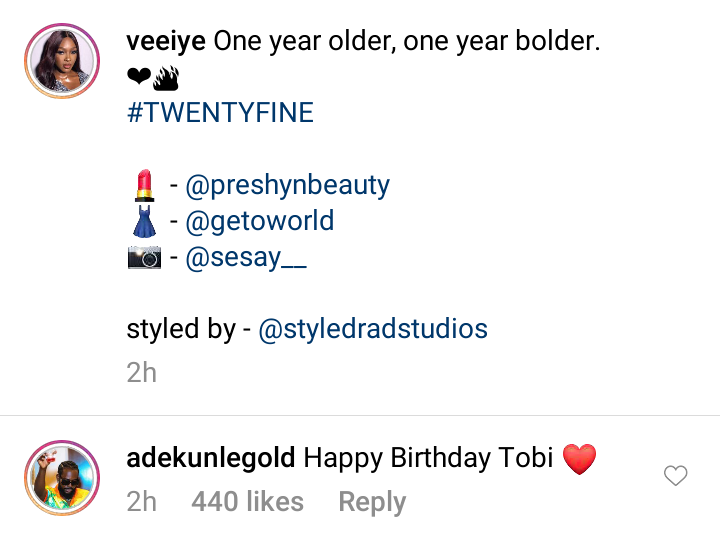Click the camera emoji icon
The height and width of the screenshot is (547, 720).
(x=144, y=258)
